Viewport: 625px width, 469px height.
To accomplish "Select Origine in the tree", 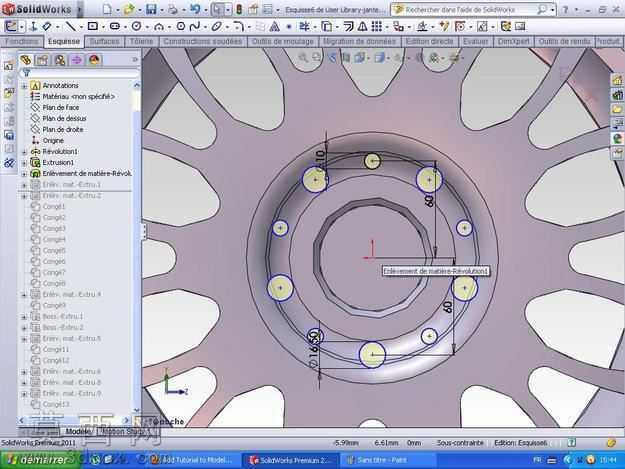I will [x=53, y=141].
